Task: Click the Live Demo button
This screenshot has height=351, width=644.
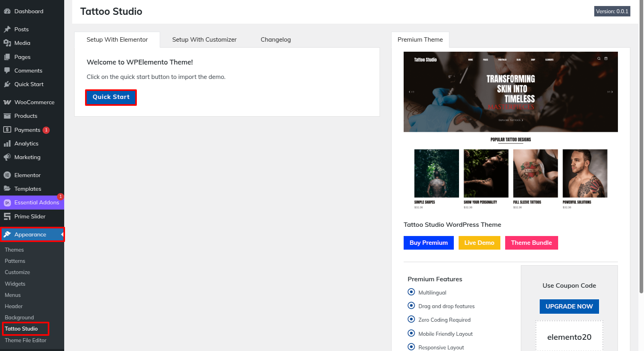Action: 479,243
